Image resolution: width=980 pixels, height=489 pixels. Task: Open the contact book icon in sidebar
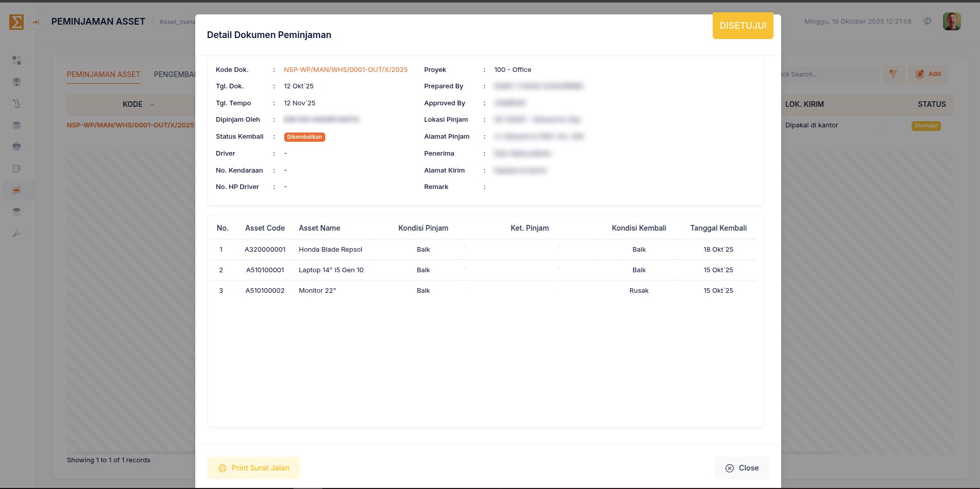pyautogui.click(x=16, y=168)
